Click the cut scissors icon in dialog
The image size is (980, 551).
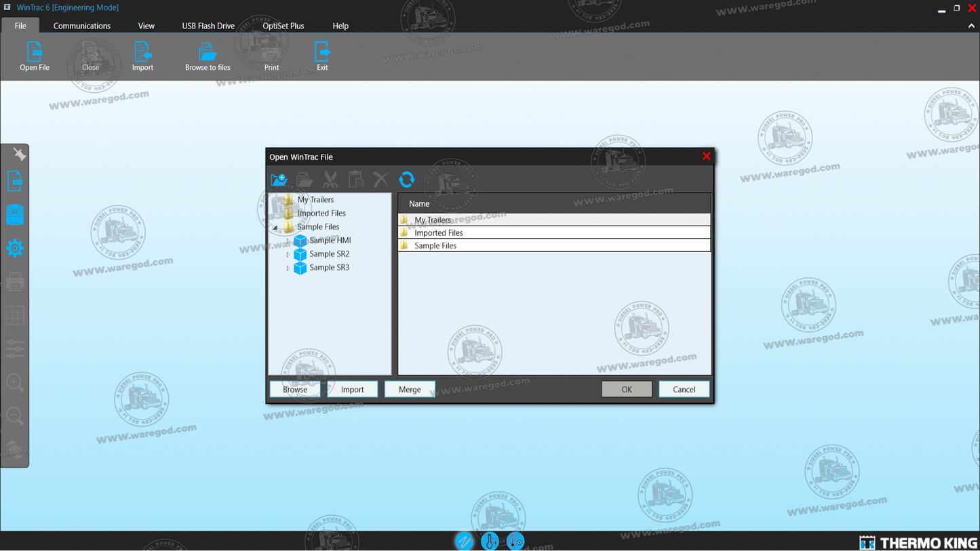330,180
